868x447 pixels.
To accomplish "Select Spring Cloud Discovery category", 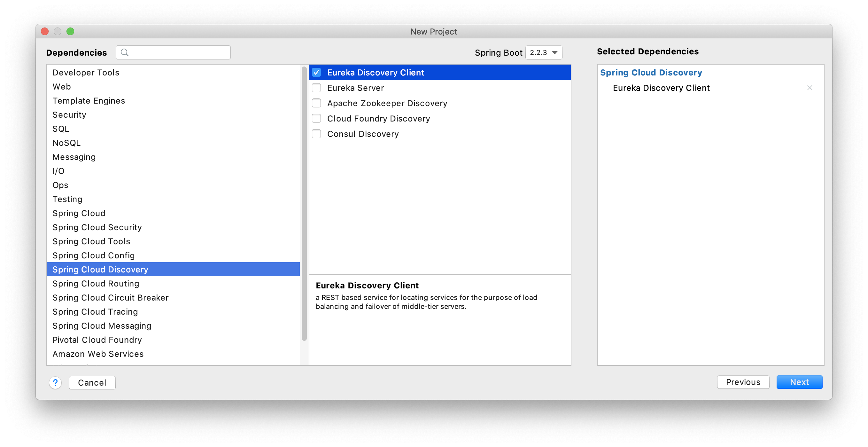I will tap(173, 270).
